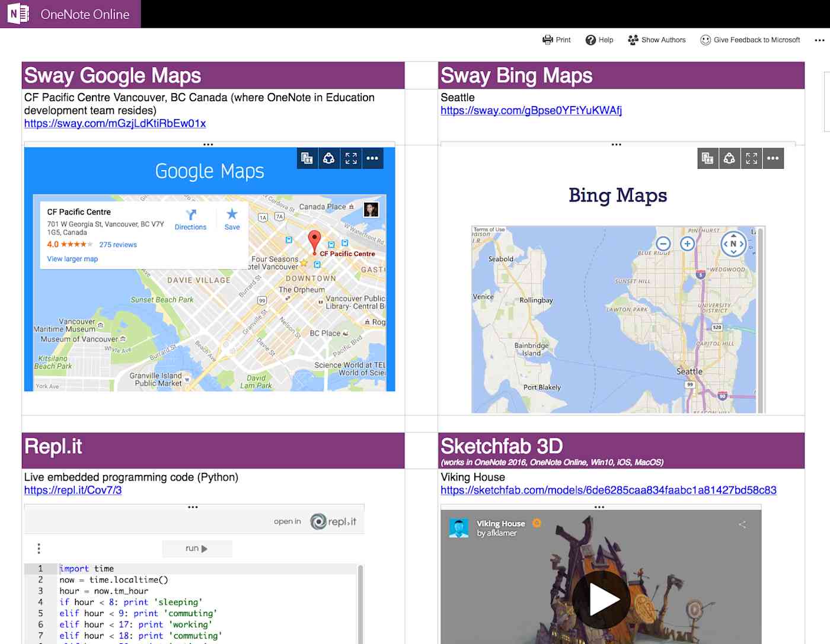Open OneNote Online Help
The width and height of the screenshot is (830, 644).
point(599,40)
